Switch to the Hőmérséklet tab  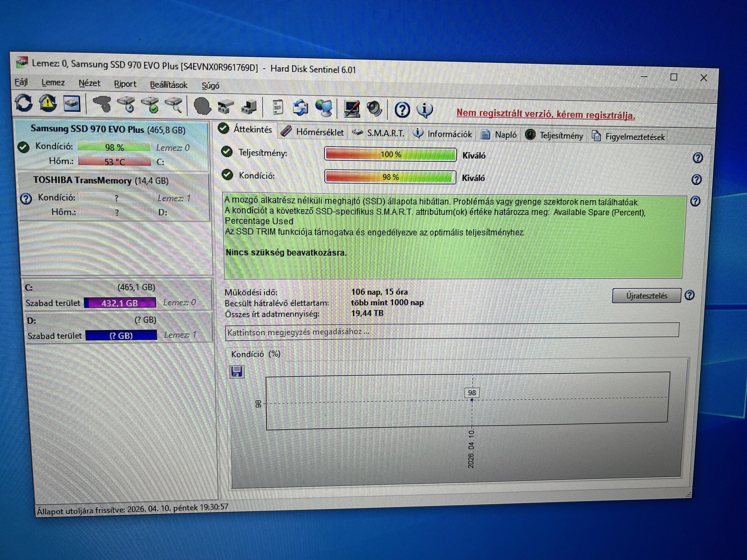(x=313, y=132)
